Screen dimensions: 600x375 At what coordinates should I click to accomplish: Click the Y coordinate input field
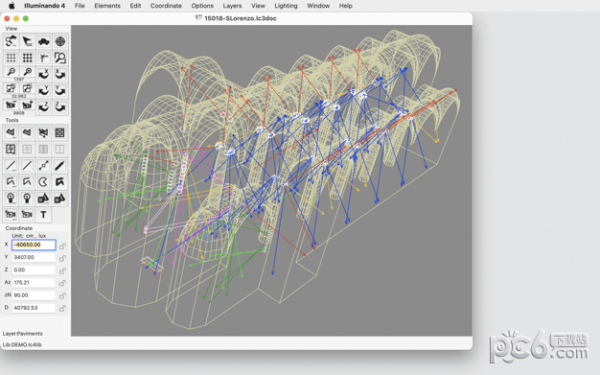tap(34, 257)
